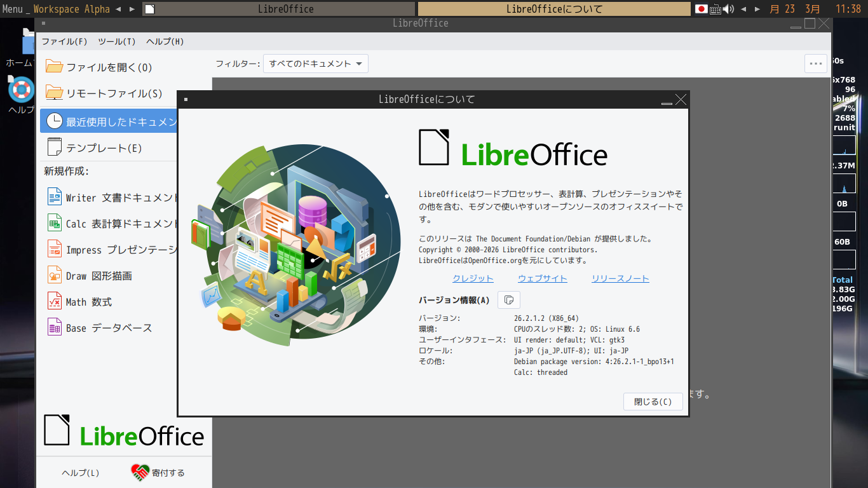The width and height of the screenshot is (868, 488).
Task: Open the ヘルプ lifebuoy desktop icon
Action: tap(20, 90)
